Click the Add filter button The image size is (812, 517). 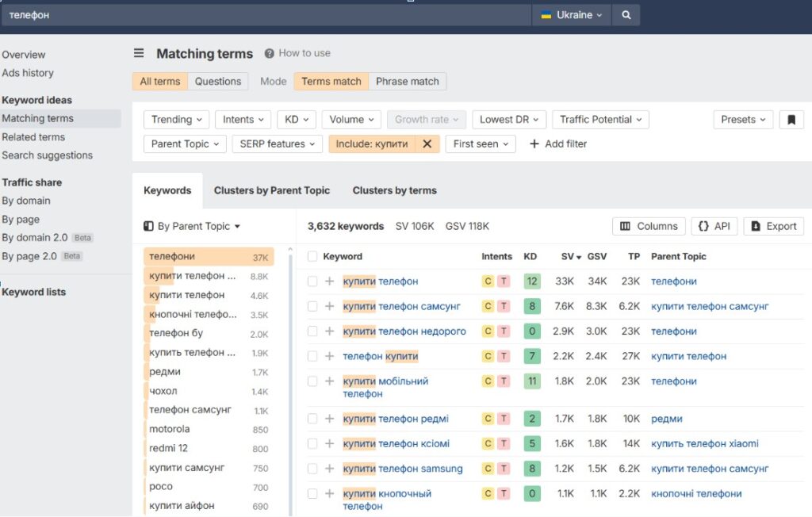(x=557, y=144)
